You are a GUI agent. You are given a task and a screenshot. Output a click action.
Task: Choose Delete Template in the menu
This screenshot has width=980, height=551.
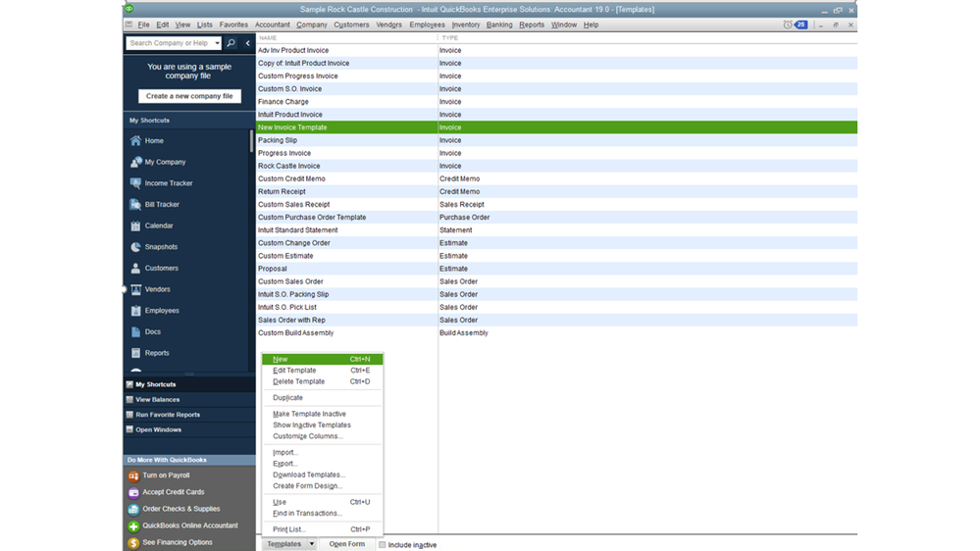coord(322,381)
